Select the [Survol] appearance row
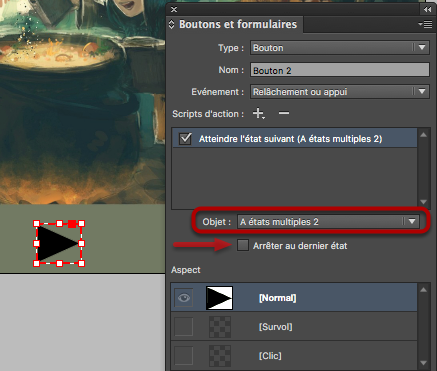The height and width of the screenshot is (371, 437). click(x=294, y=326)
